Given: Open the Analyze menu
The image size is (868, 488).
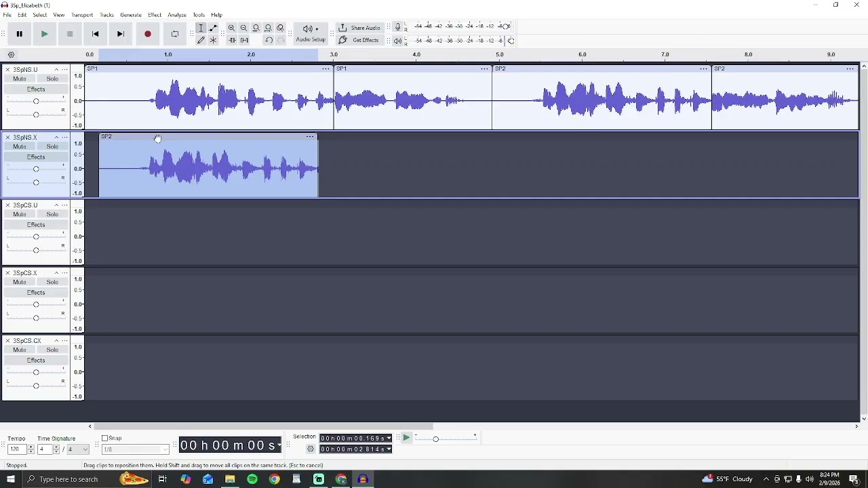Looking at the screenshot, I should 178,15.
